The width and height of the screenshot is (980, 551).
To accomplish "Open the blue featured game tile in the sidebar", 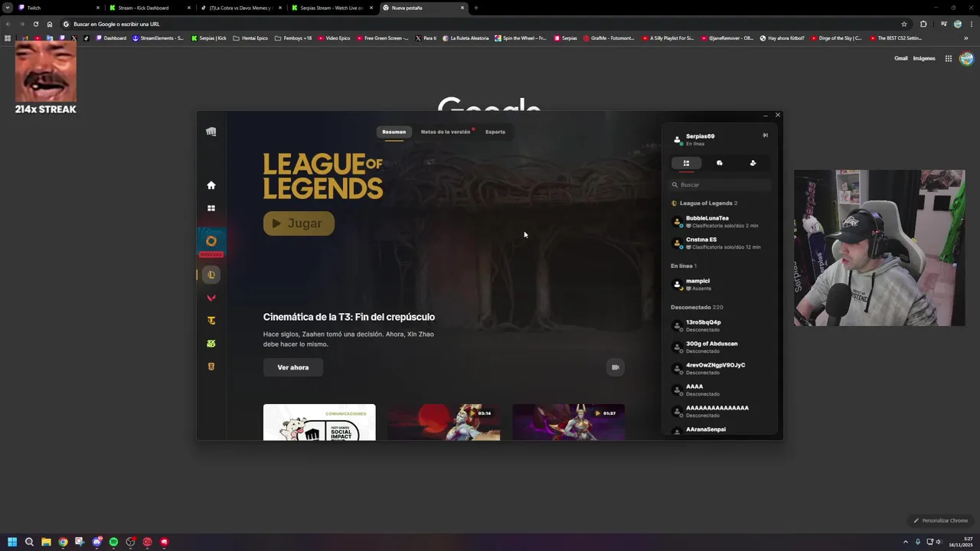I will click(211, 242).
